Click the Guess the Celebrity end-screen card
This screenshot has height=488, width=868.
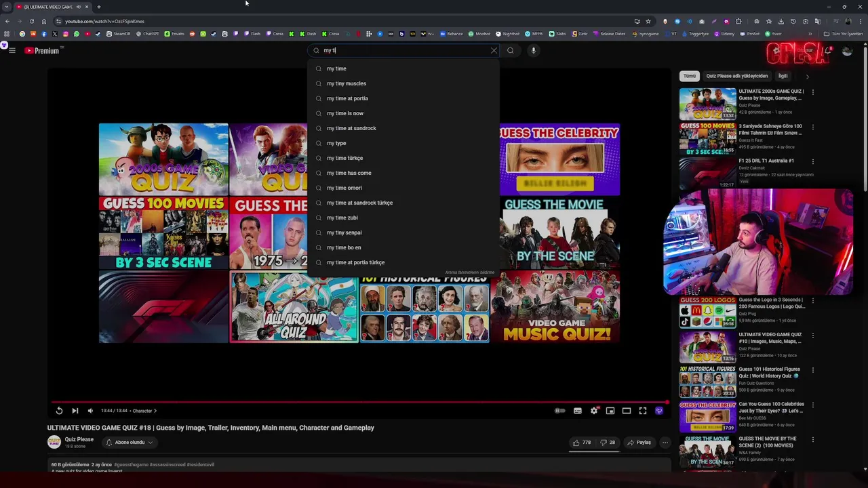[x=559, y=159]
